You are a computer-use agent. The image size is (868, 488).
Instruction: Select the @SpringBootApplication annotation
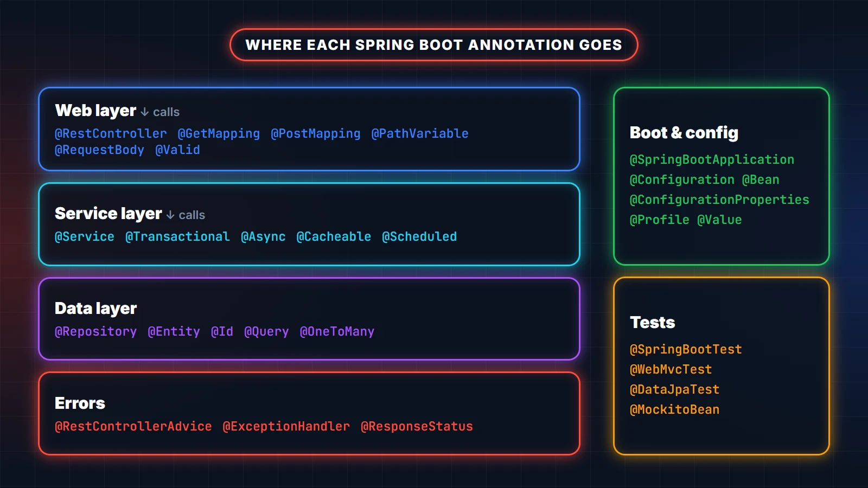coord(712,159)
